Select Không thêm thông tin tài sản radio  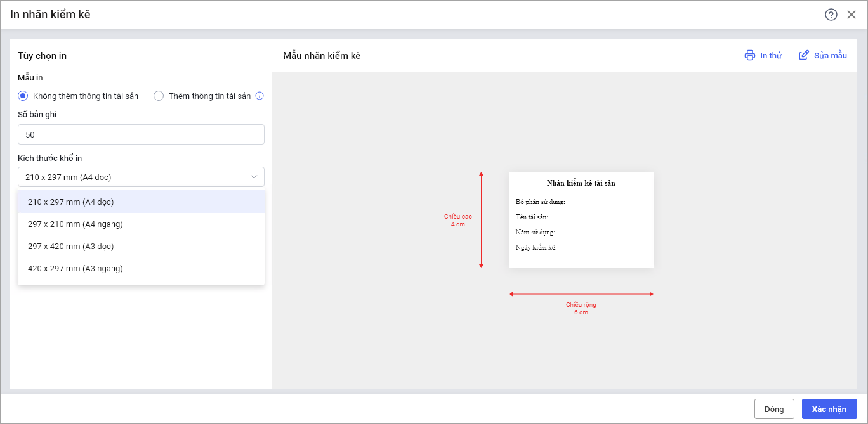click(x=23, y=96)
